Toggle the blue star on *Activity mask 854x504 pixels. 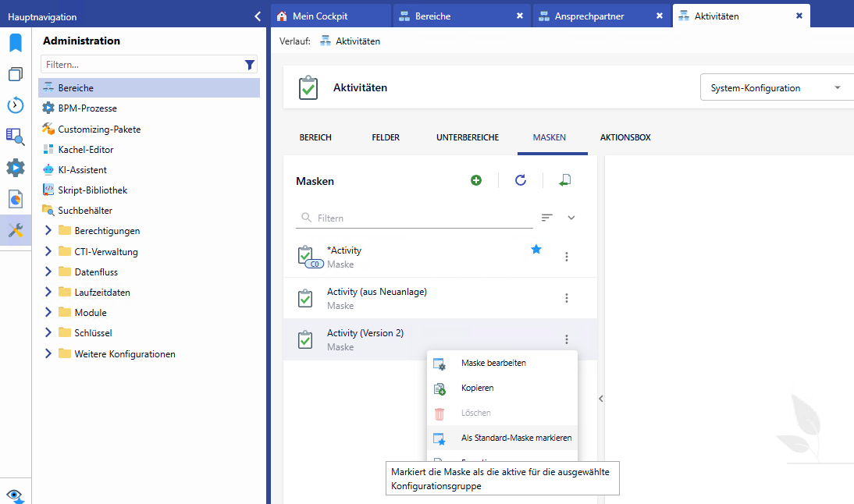point(536,250)
